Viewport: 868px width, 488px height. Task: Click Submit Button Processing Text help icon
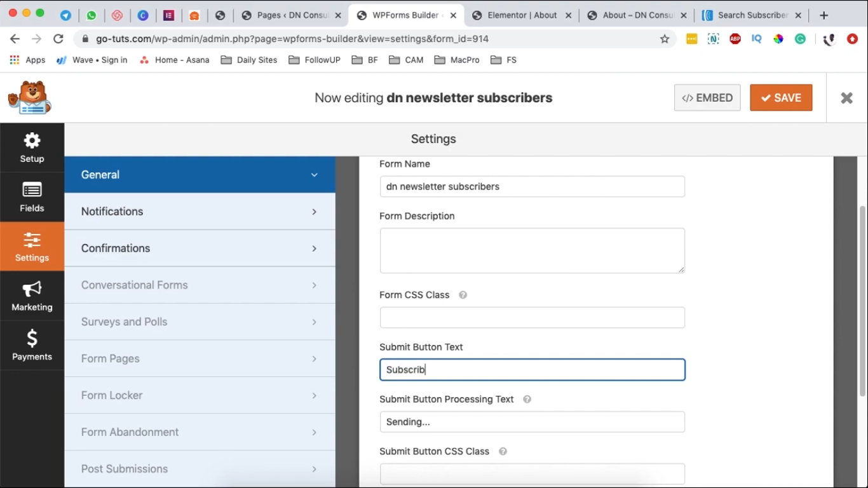coord(527,399)
